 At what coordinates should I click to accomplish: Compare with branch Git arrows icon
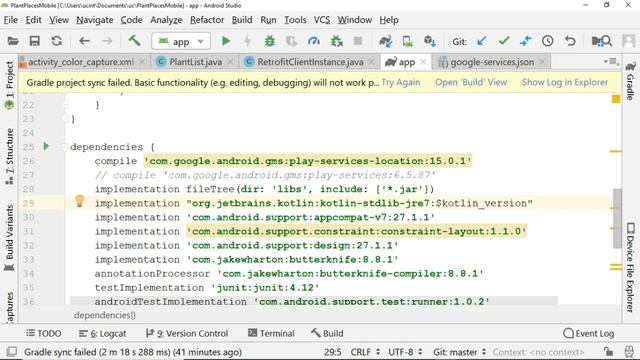(x=526, y=41)
